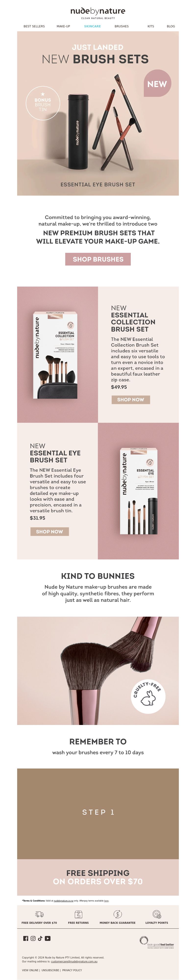Image resolution: width=196 pixels, height=980 pixels.
Task: Click the free delivery truck icon
Action: click(x=39, y=914)
